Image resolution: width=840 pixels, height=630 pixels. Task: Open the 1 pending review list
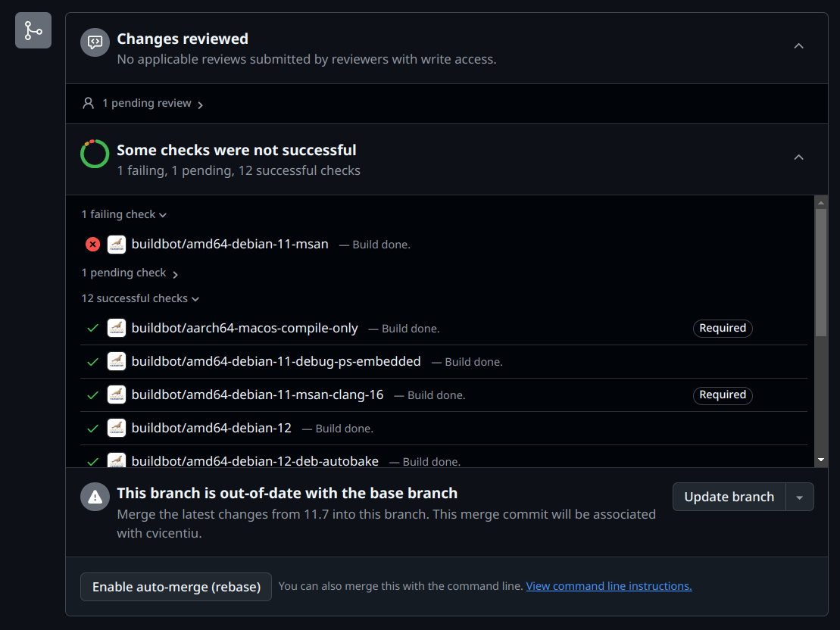(153, 104)
